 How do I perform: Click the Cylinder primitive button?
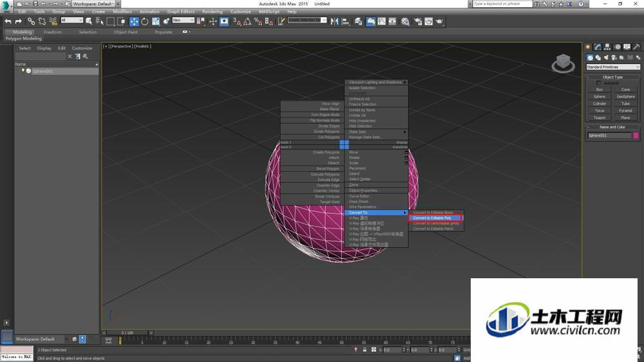(x=600, y=104)
